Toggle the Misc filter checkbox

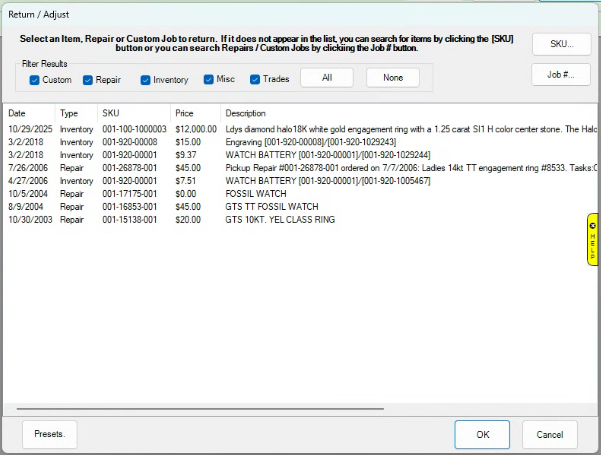pos(209,79)
